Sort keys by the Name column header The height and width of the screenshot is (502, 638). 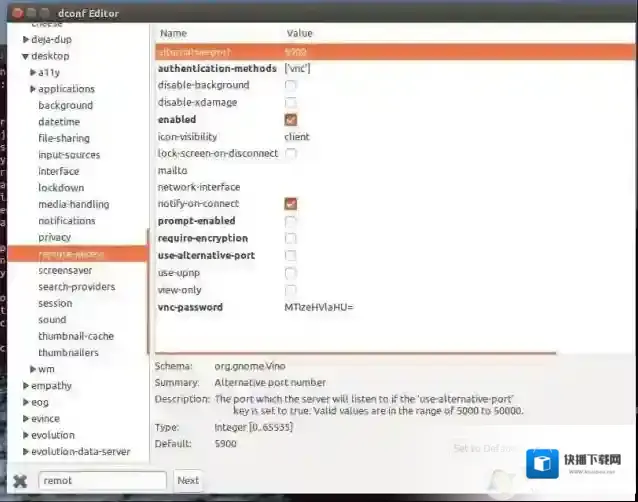coord(173,33)
